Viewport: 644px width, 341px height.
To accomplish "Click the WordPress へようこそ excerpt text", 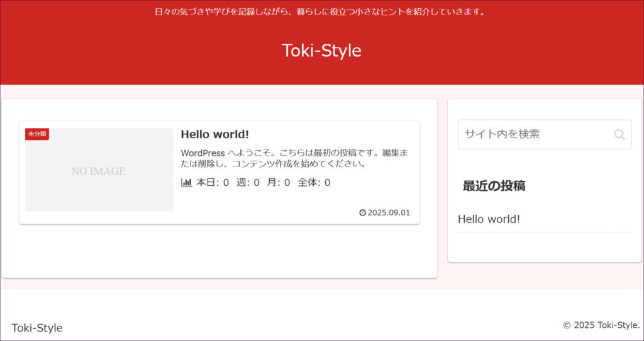I will (x=294, y=158).
